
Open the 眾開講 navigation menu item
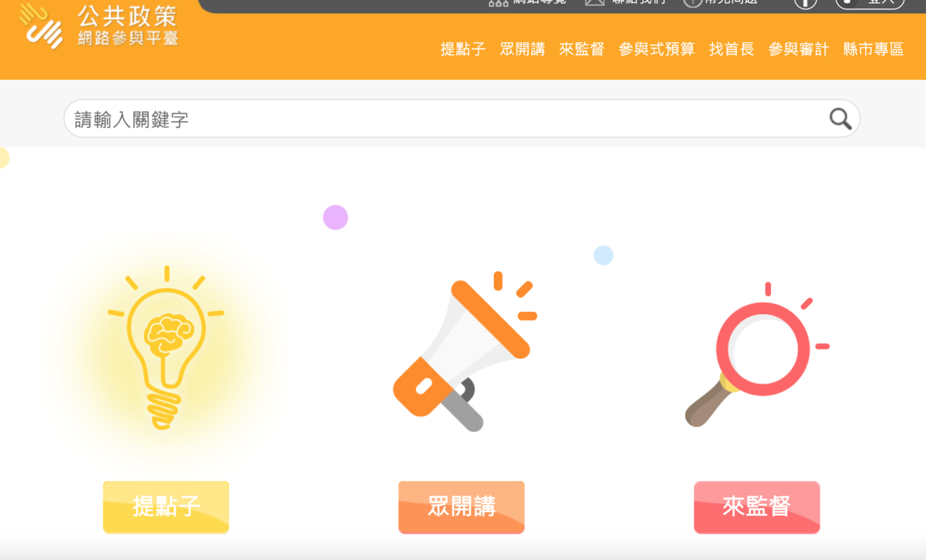[522, 49]
